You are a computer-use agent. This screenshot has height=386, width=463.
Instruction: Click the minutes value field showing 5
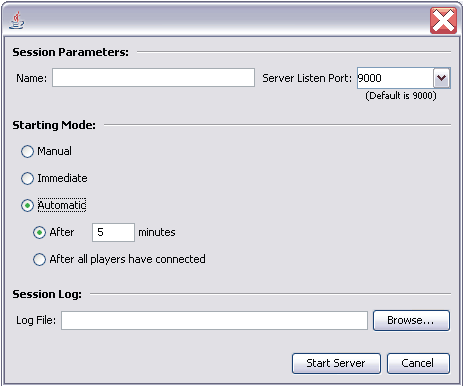pyautogui.click(x=113, y=232)
